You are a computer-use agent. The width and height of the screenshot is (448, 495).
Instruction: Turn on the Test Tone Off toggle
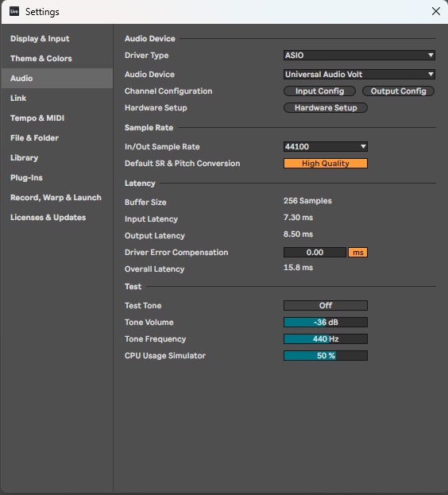325,305
